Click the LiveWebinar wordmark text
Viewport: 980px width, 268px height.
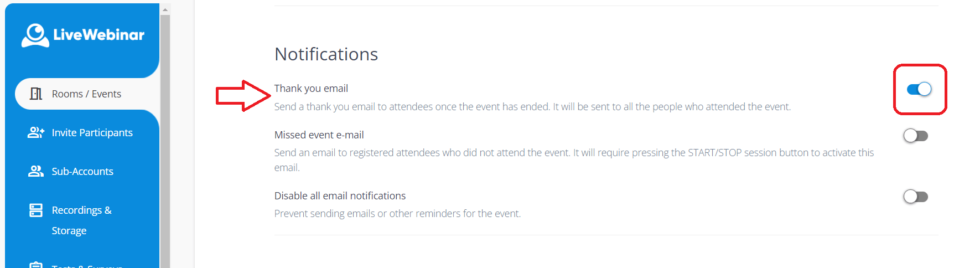98,35
